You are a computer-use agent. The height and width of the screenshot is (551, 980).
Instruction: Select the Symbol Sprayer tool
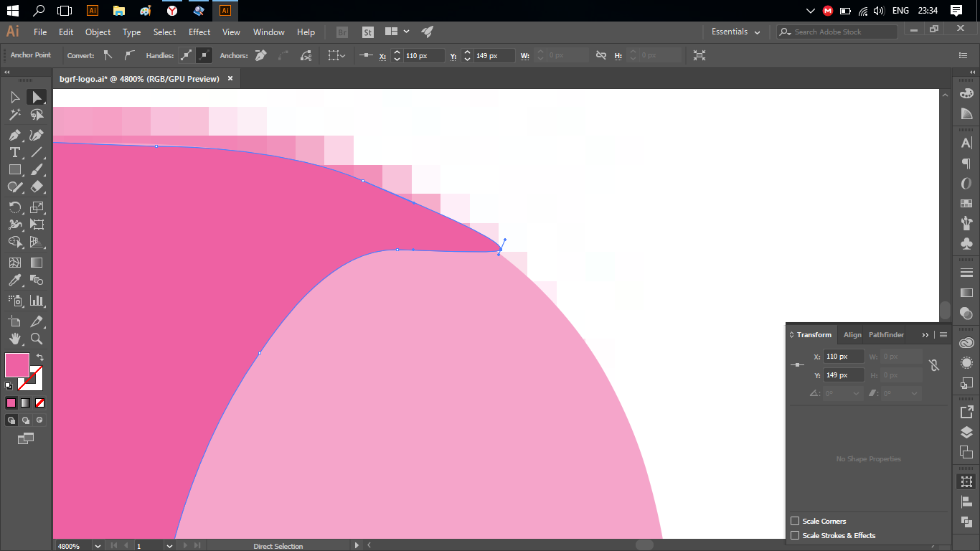[15, 301]
